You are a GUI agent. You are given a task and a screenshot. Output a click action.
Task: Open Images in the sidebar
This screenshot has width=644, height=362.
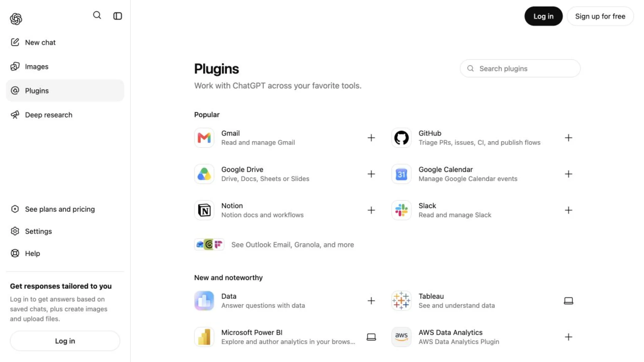tap(65, 67)
